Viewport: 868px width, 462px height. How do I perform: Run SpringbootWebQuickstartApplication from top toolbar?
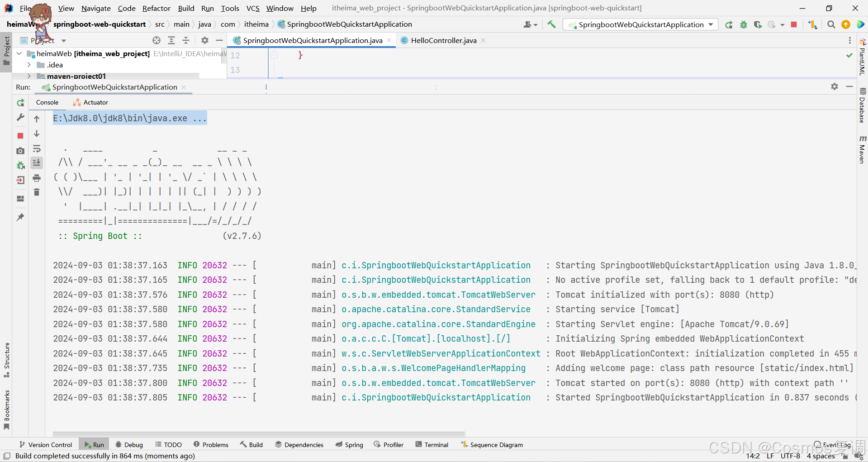point(729,24)
